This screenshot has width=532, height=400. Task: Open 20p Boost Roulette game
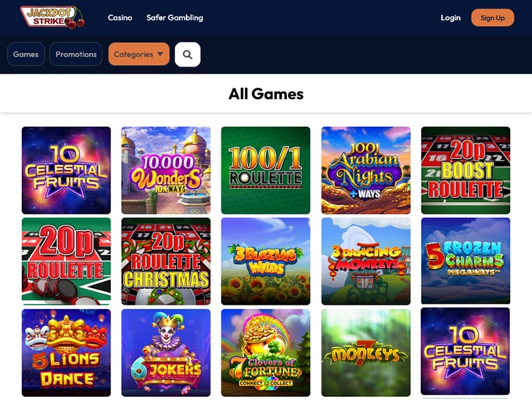[x=465, y=170]
